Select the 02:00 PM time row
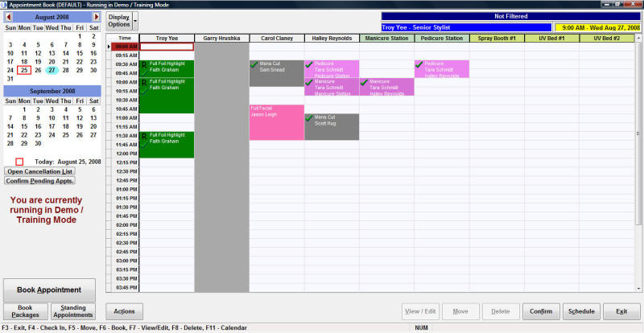Image resolution: width=644 pixels, height=333 pixels. click(126, 225)
